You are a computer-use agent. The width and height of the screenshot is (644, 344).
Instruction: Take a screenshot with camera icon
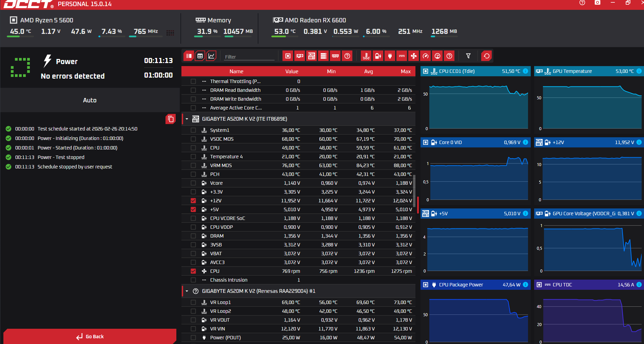pyautogui.click(x=598, y=3)
